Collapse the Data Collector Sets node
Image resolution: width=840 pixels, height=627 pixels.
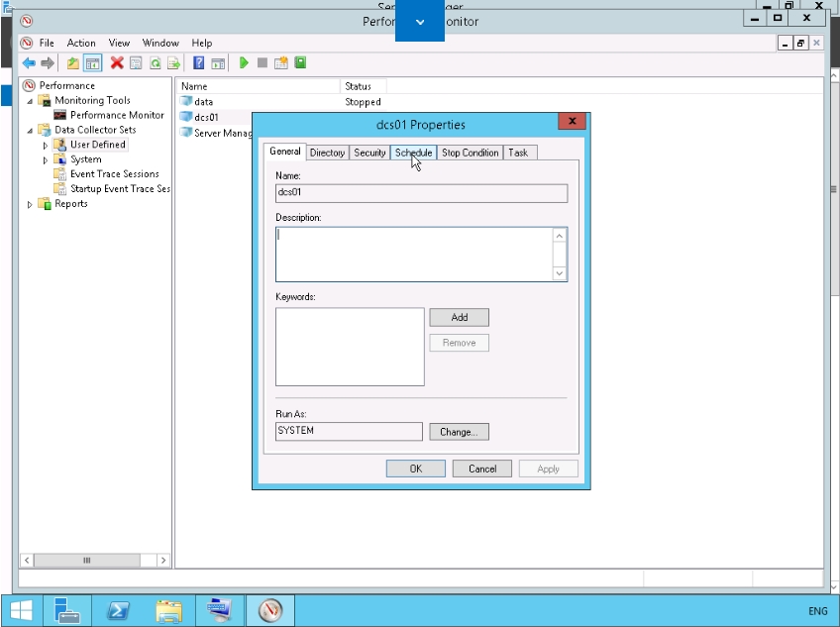30,130
